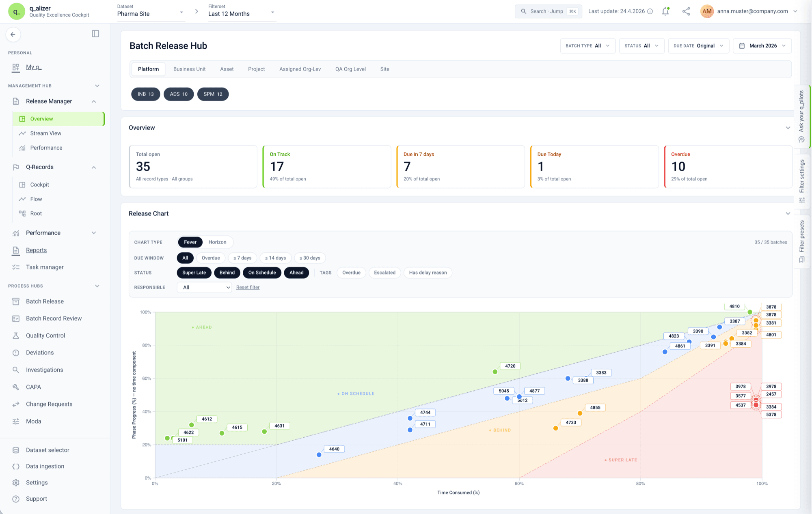The height and width of the screenshot is (514, 812).
Task: Select the Fever chart type
Action: click(190, 242)
